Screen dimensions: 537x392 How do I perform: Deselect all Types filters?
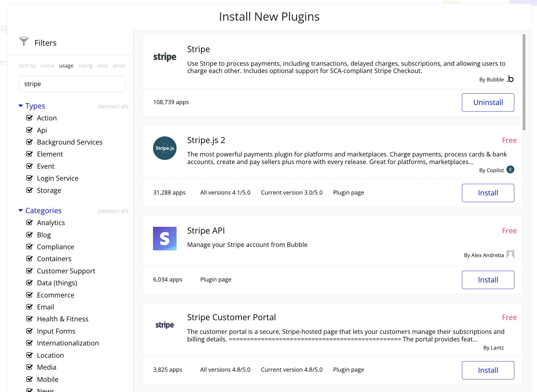pos(113,106)
